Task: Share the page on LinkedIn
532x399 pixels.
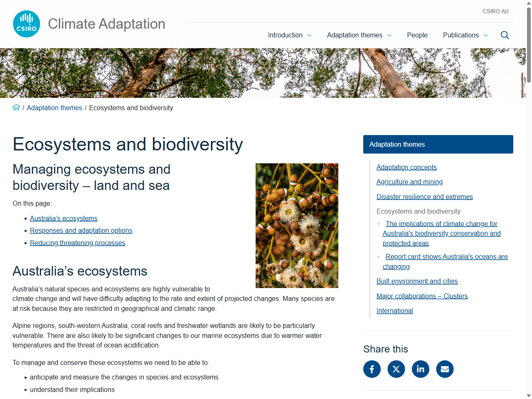Action: (420, 369)
